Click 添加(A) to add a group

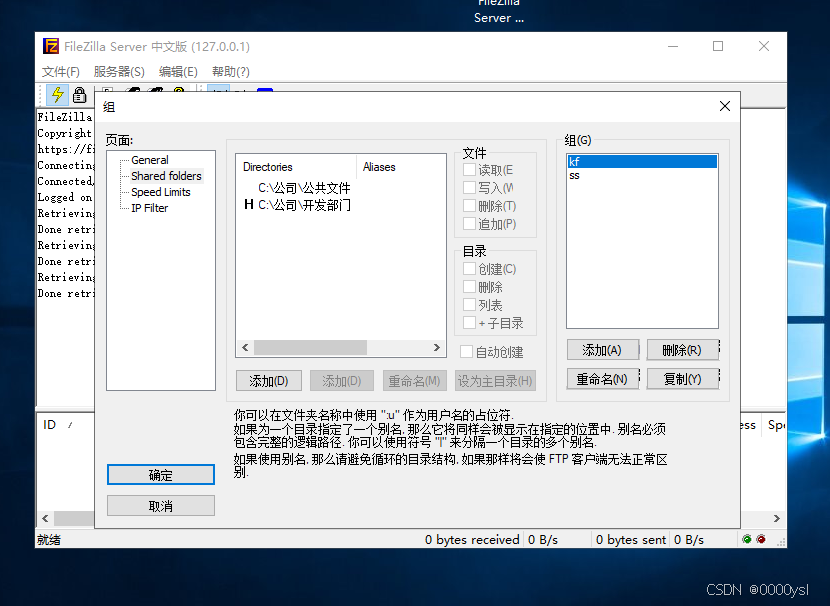coord(602,350)
